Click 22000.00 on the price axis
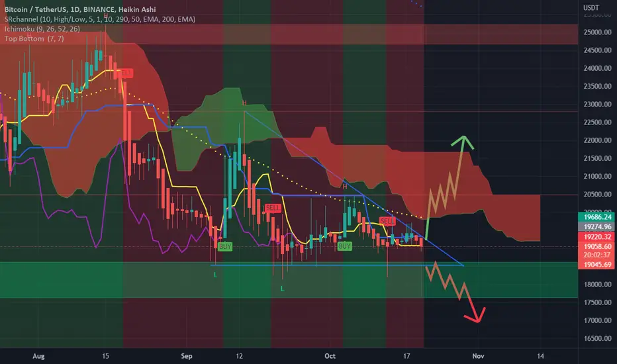 click(x=597, y=140)
